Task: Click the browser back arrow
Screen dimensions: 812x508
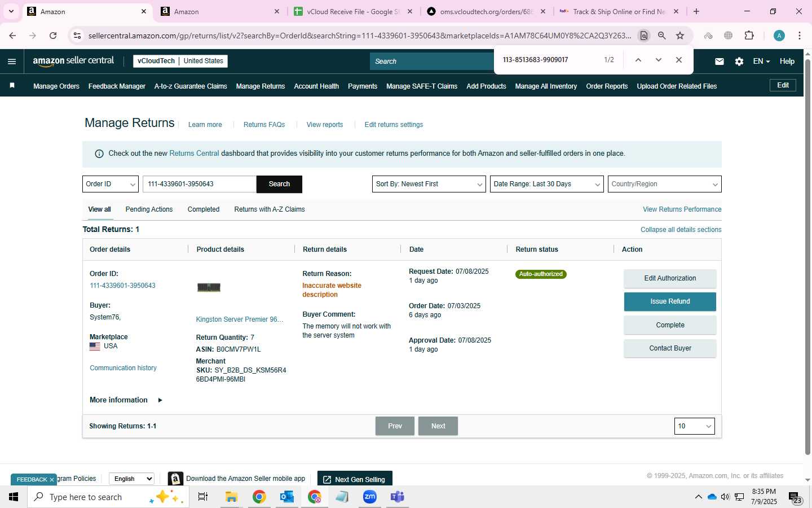Action: point(12,36)
